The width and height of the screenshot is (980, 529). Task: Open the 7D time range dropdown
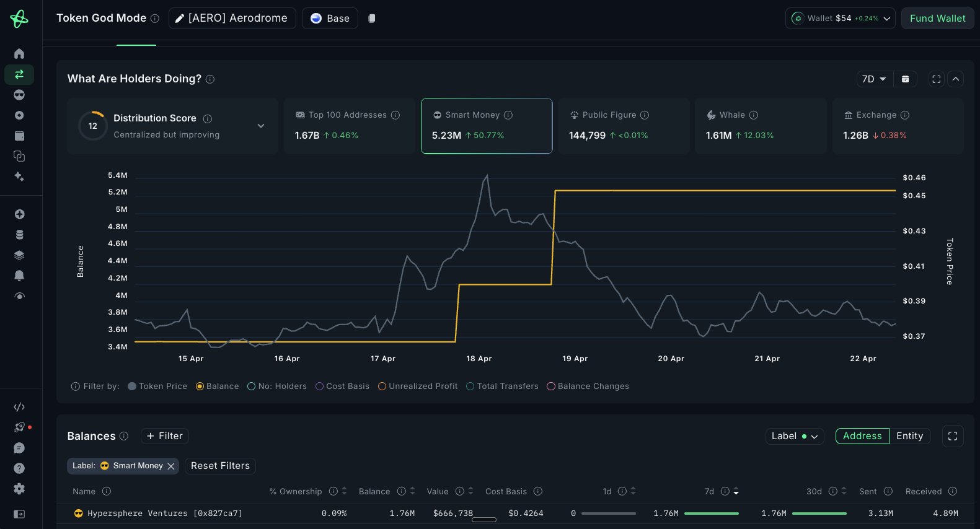(874, 79)
